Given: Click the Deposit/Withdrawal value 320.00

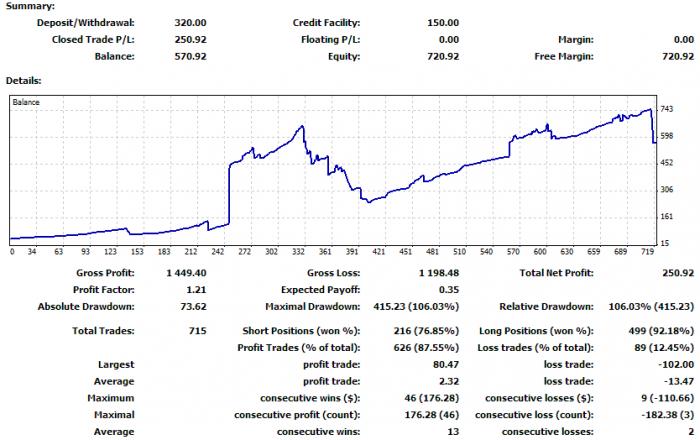Looking at the screenshot, I should tap(190, 23).
